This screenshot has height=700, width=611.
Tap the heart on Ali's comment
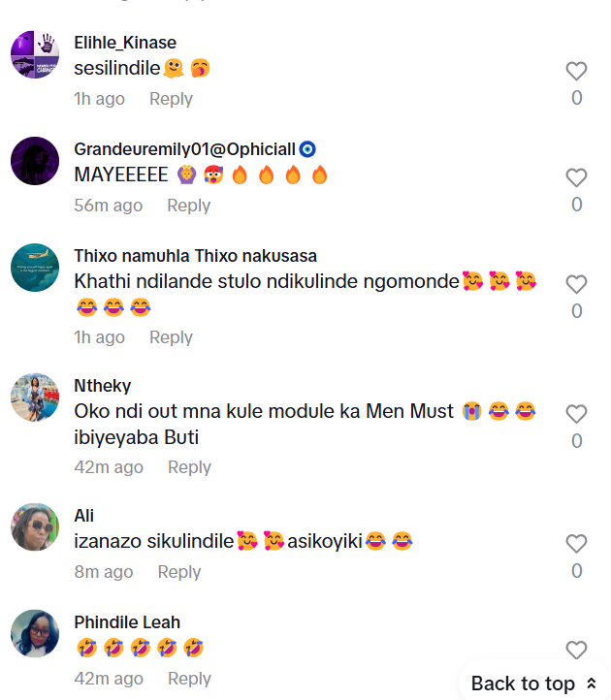tap(576, 544)
